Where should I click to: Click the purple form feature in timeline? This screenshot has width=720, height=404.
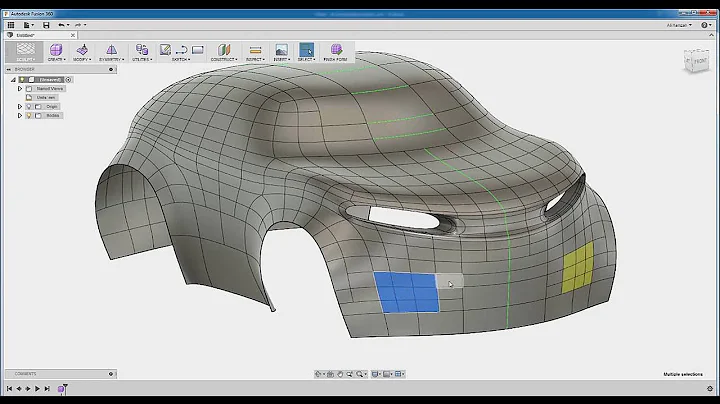(x=61, y=389)
